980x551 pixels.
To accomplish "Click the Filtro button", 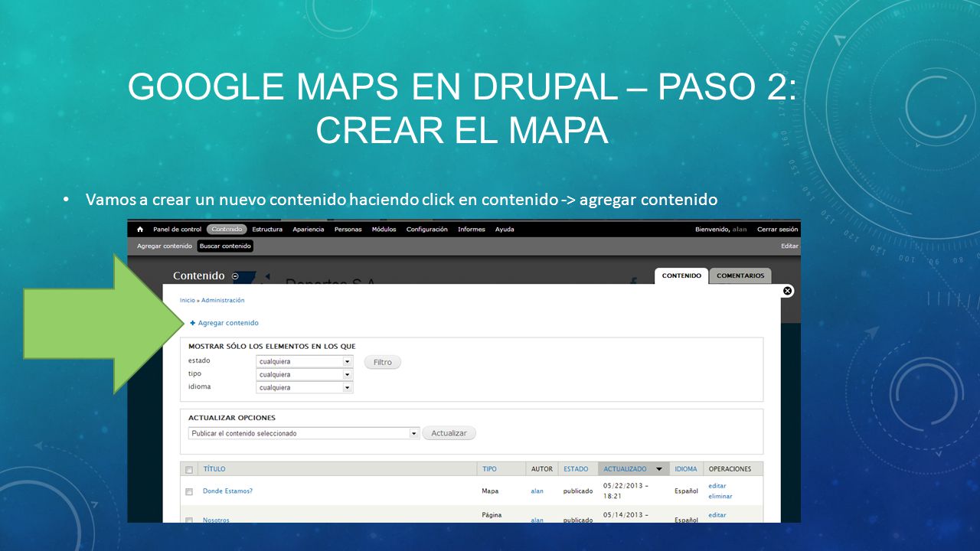I will click(383, 363).
